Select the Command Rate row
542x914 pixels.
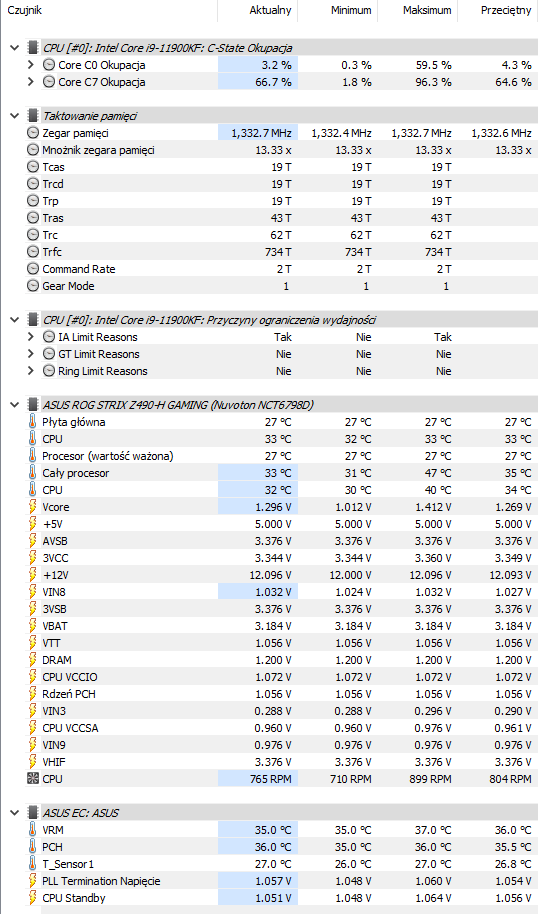(281, 269)
